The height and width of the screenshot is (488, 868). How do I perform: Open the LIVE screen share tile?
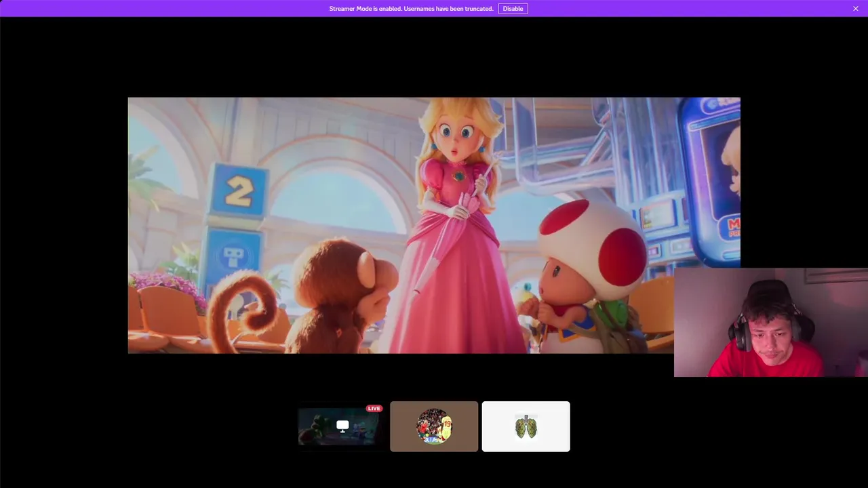pos(342,426)
